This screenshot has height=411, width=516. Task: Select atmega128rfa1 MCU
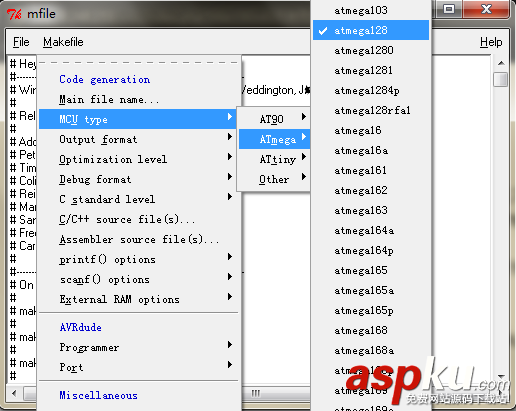371,110
